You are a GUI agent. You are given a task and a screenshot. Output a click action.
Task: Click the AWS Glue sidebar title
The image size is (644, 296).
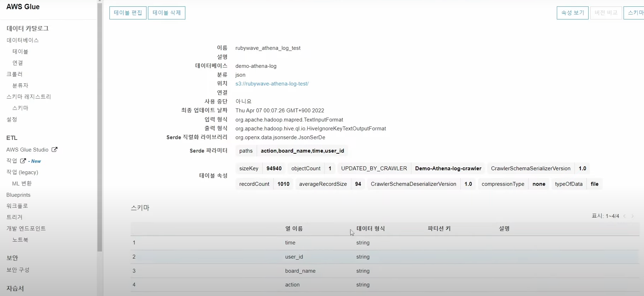click(23, 7)
